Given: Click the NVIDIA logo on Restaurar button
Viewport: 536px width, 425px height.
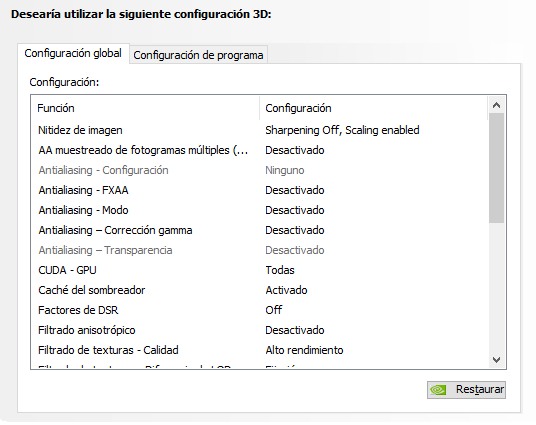Looking at the screenshot, I should (x=438, y=390).
